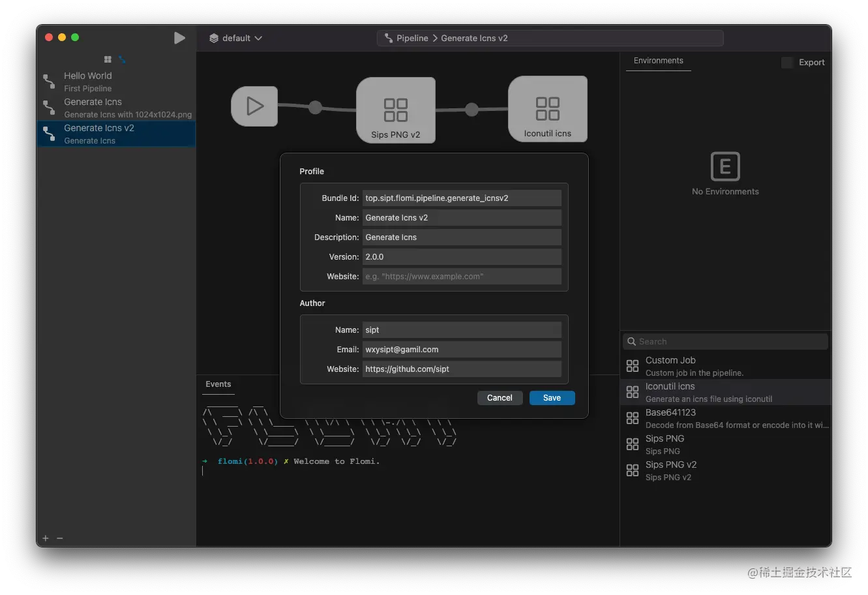Open the default environment dropdown

[235, 38]
